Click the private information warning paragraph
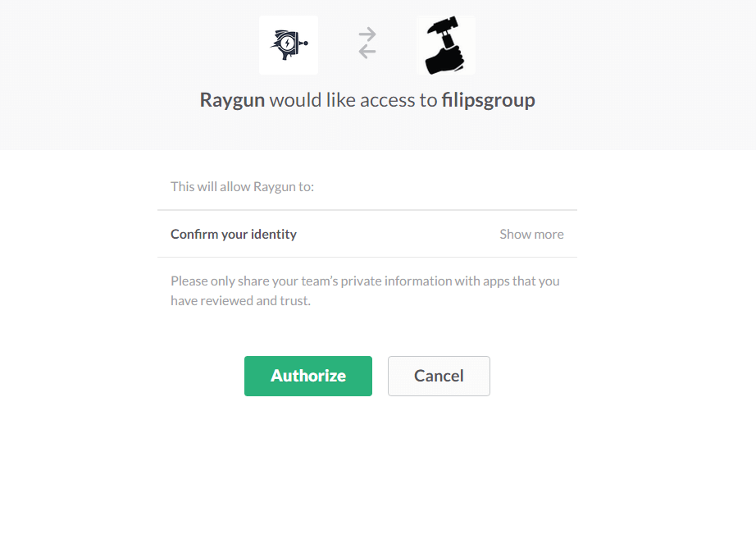 tap(365, 281)
